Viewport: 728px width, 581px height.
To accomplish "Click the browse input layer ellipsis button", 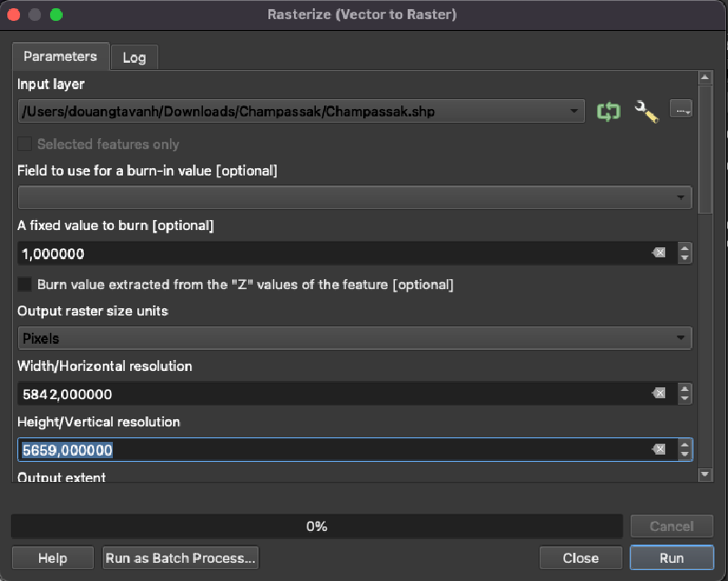I will pos(681,110).
